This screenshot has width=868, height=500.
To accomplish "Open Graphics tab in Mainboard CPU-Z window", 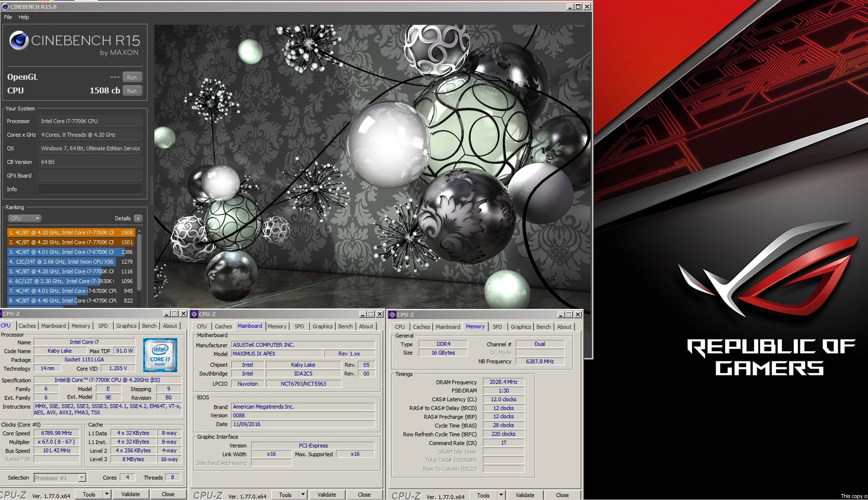I will tap(323, 326).
